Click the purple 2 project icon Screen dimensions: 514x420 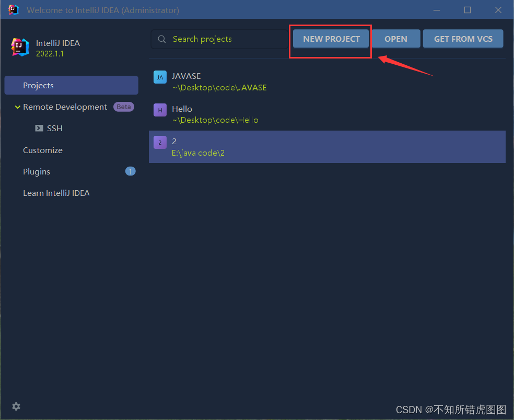pyautogui.click(x=160, y=142)
